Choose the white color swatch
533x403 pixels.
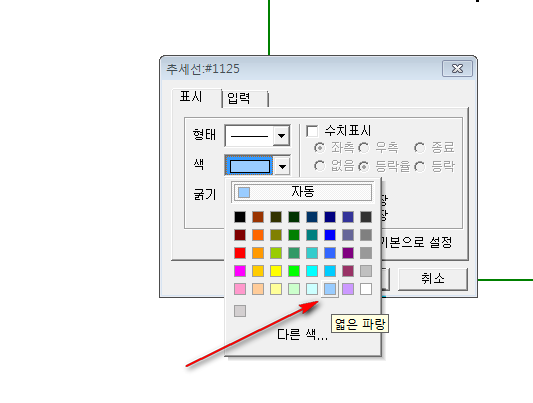[366, 289]
